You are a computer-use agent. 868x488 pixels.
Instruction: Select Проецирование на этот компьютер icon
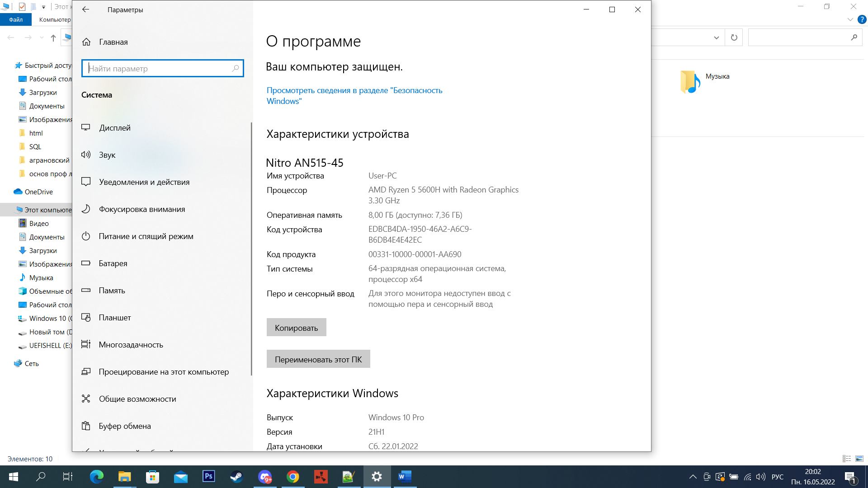pyautogui.click(x=86, y=372)
